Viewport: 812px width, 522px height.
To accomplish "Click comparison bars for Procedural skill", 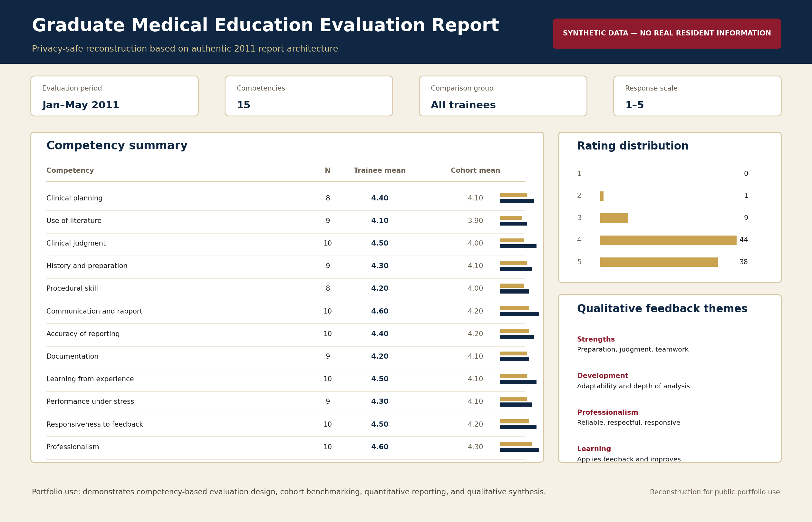I will coord(515,288).
